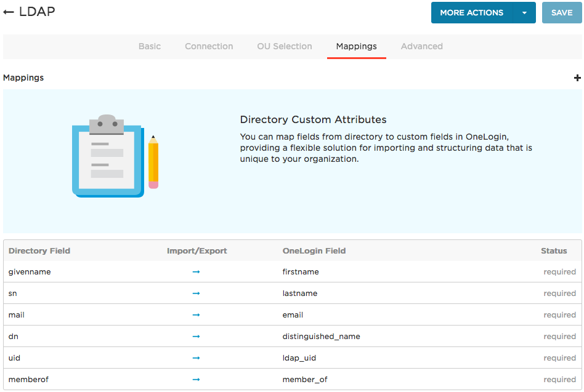
Task: Click the MORE ACTIONS button
Action: coord(471,13)
